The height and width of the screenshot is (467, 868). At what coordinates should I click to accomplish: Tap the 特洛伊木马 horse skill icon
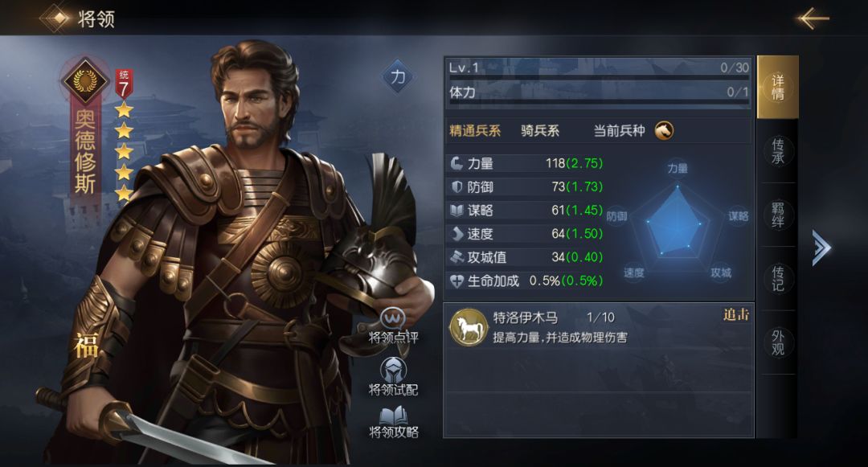[x=469, y=328]
